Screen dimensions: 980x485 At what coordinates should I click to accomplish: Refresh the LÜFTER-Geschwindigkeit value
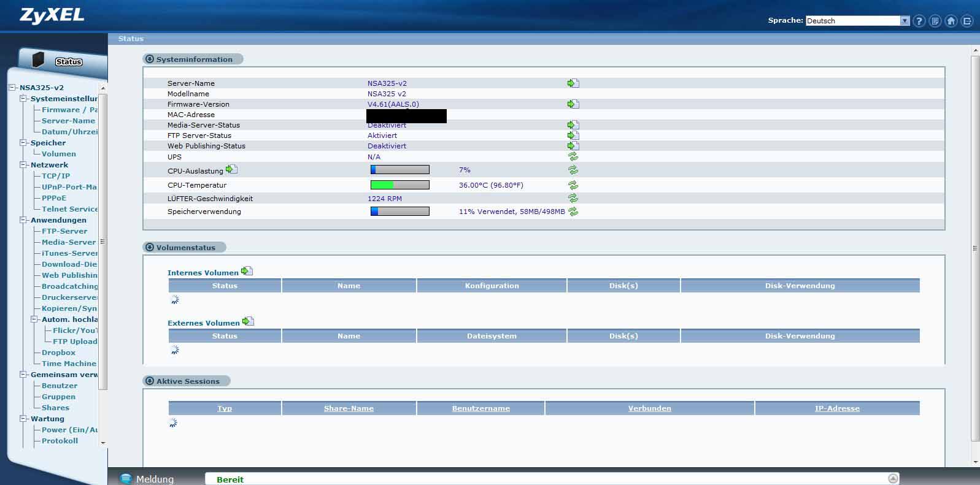click(x=573, y=198)
